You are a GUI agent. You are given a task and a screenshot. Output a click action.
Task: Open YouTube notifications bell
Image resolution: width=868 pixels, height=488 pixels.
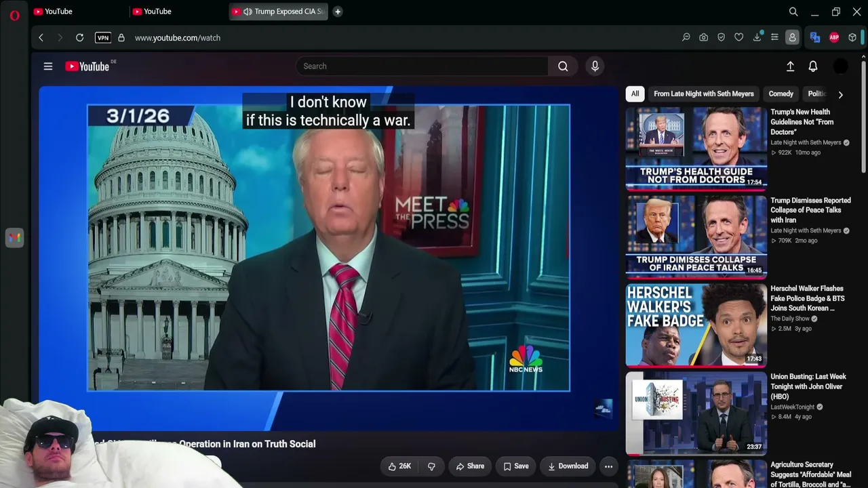813,66
